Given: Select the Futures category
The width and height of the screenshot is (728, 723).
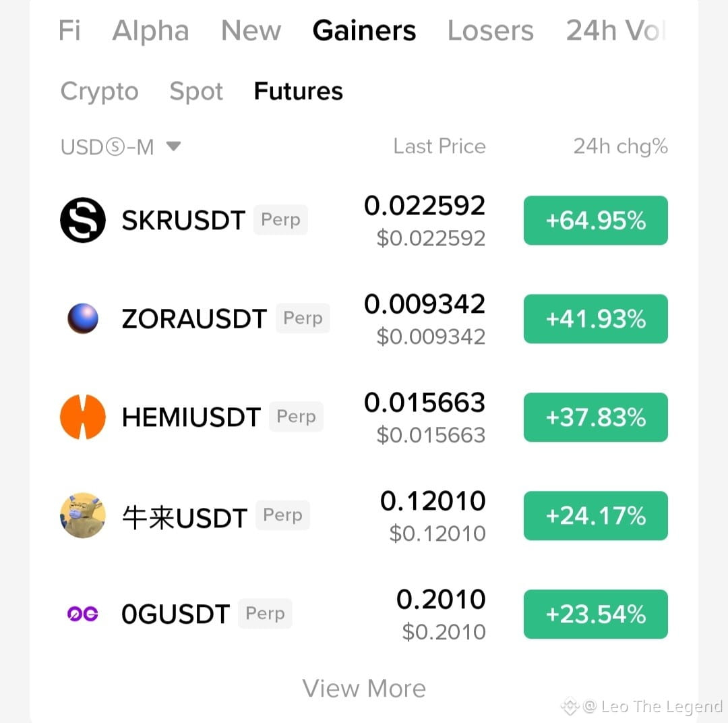Looking at the screenshot, I should click(x=298, y=91).
